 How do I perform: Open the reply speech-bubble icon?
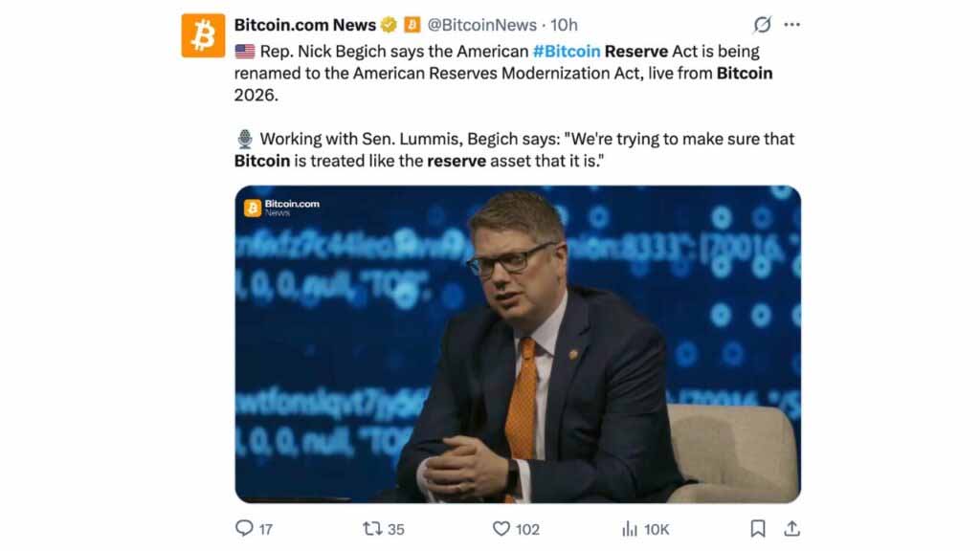[x=244, y=528]
